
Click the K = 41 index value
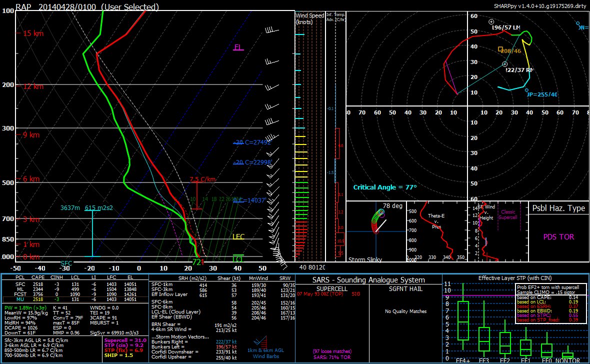click(61, 308)
